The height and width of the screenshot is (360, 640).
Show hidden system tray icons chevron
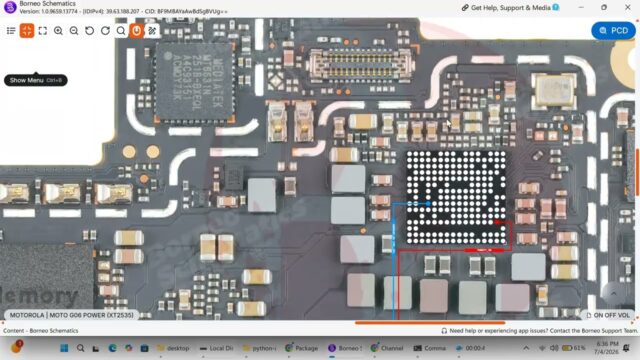526,348
